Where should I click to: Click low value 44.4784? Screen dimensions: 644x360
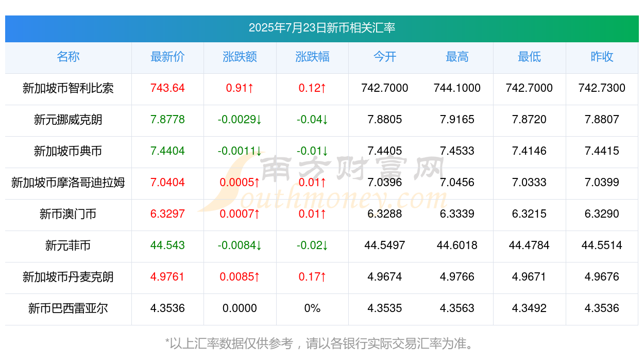point(530,246)
